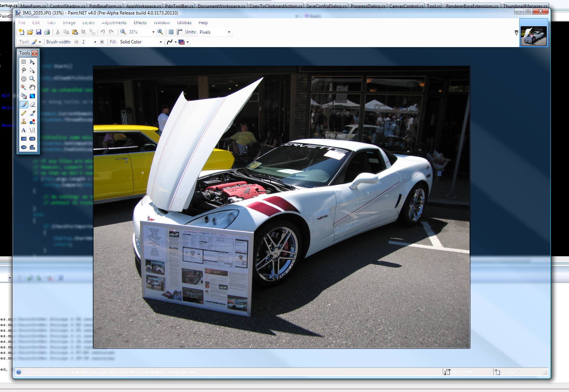
Task: Click the Zoom In magnifier icon
Action: (160, 32)
